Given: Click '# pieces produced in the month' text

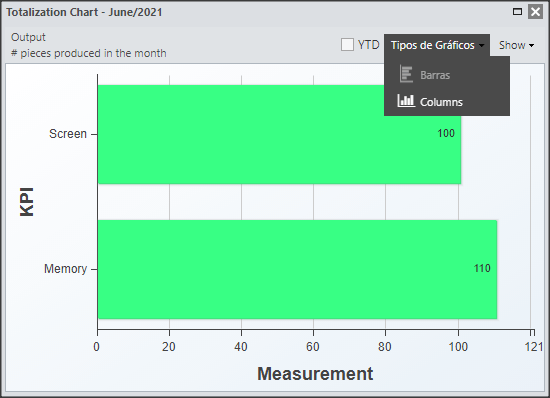Looking at the screenshot, I should (x=89, y=53).
